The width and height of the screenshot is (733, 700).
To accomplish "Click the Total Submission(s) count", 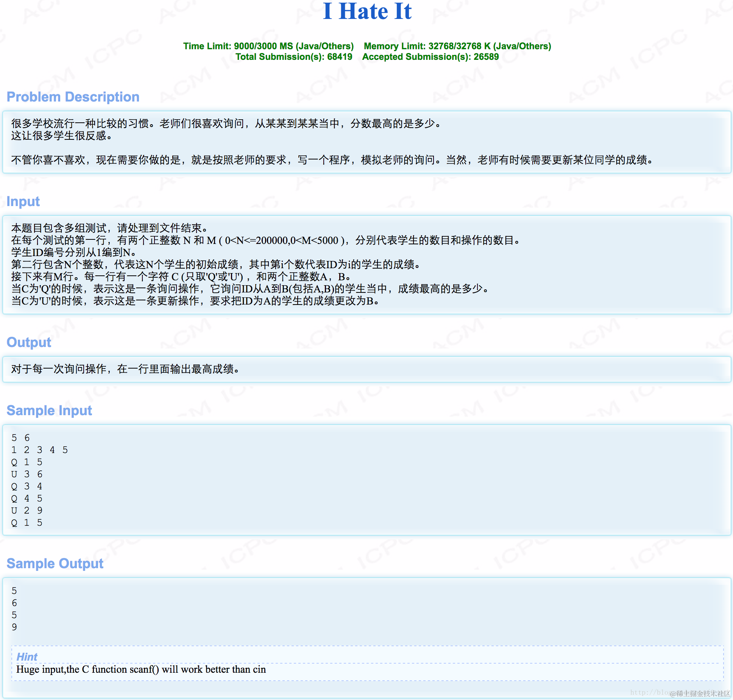I will point(293,57).
